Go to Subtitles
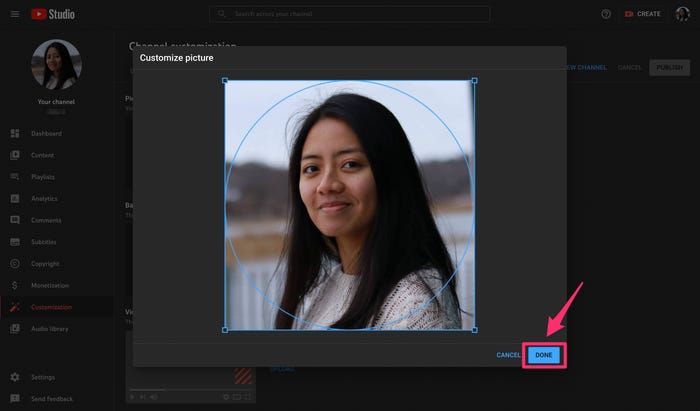Viewport: 700px width, 411px height. tap(43, 242)
